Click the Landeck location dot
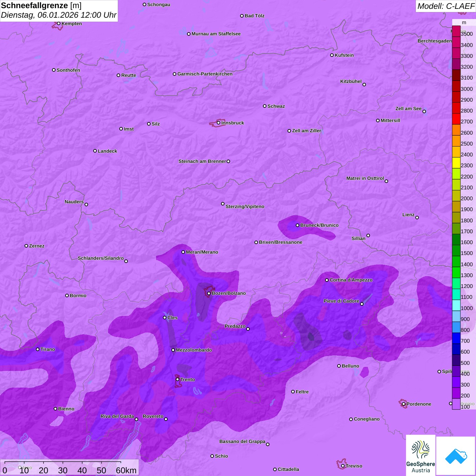The width and height of the screenshot is (476, 476). [x=95, y=151]
